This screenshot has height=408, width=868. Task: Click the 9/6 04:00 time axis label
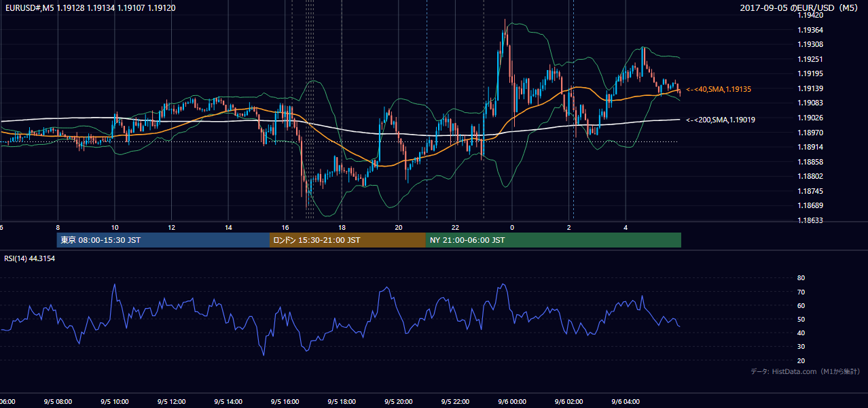click(x=625, y=402)
